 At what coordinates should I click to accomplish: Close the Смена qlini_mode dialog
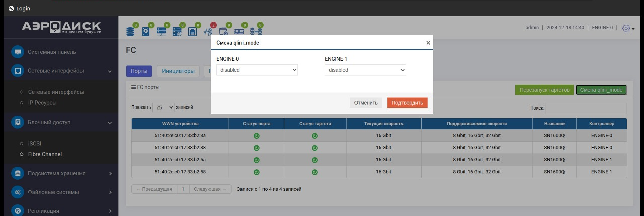[x=428, y=43]
